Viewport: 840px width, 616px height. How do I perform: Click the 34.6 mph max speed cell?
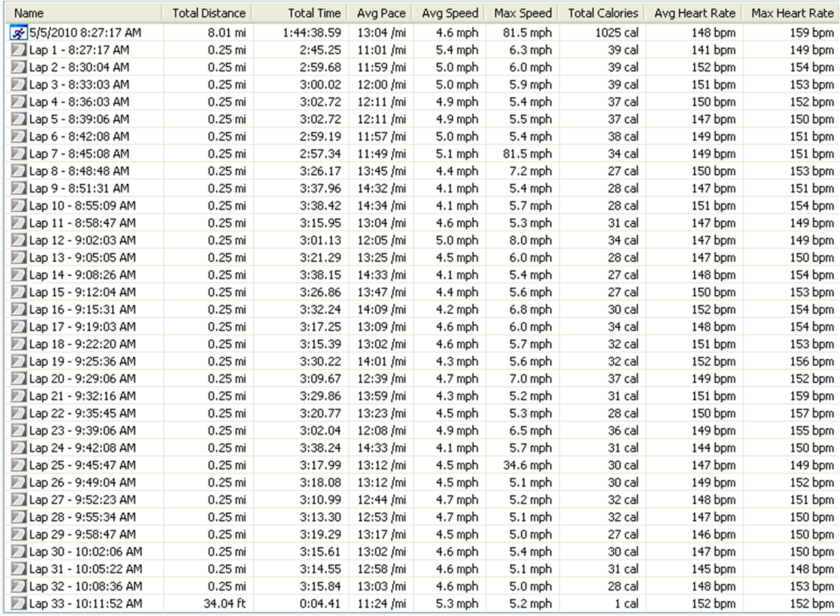click(528, 465)
